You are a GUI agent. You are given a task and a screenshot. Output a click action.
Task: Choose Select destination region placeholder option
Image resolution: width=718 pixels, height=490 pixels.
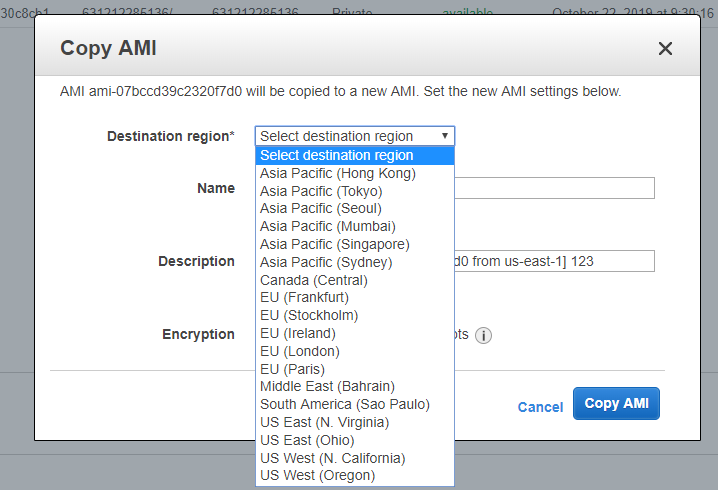click(354, 155)
